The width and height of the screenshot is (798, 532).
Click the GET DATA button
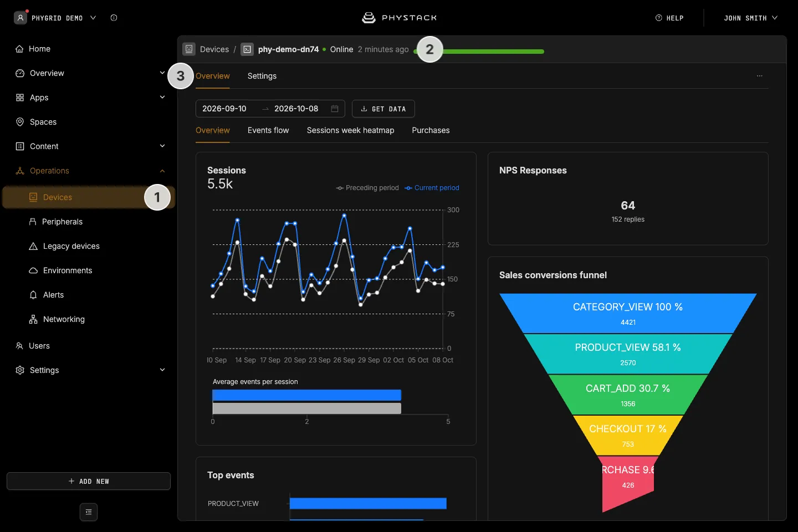[x=383, y=109]
